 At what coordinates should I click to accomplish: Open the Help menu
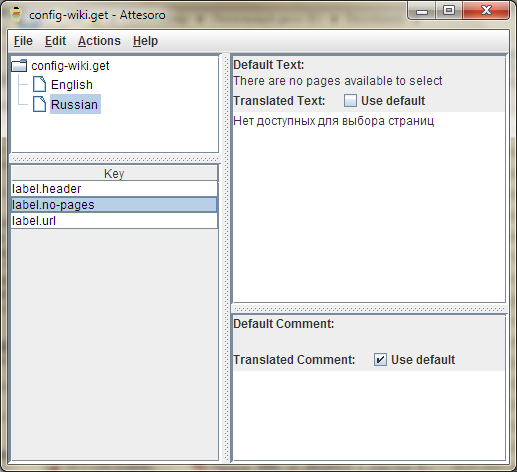pyautogui.click(x=145, y=41)
